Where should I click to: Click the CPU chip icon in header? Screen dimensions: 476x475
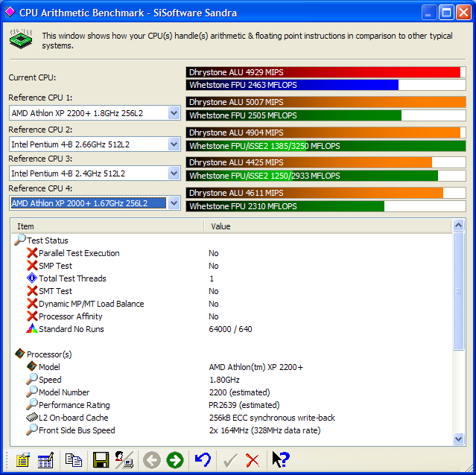click(x=21, y=39)
